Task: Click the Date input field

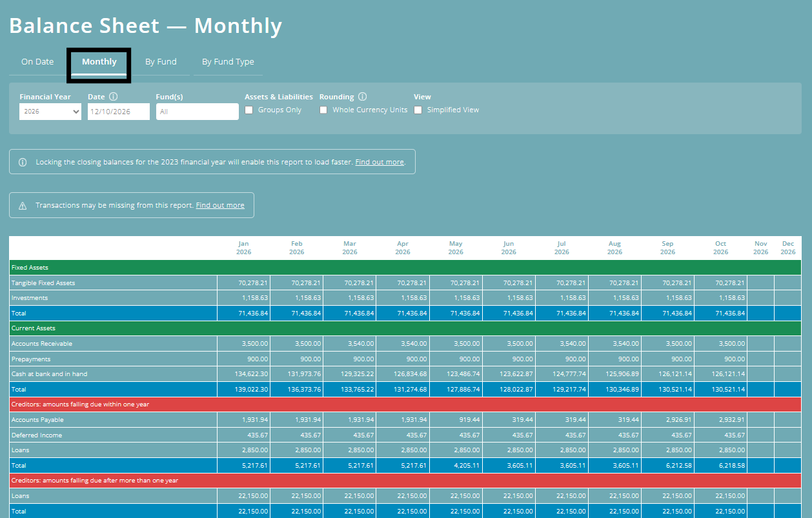Action: click(x=119, y=112)
